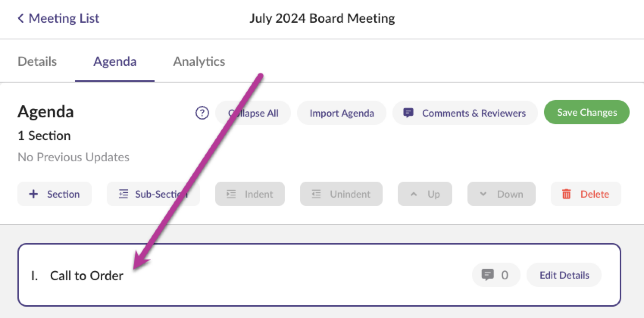Click the Sub-Section indent list icon
The height and width of the screenshot is (318, 644).
click(x=123, y=194)
